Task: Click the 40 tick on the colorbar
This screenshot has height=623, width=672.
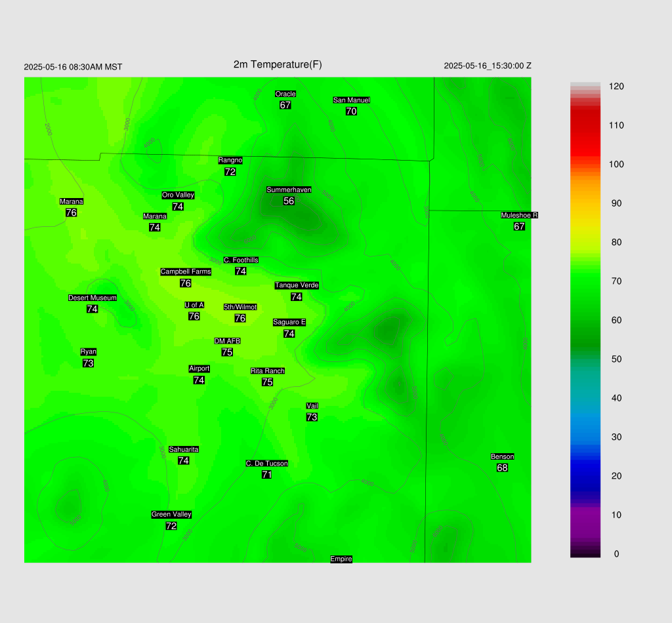Action: point(616,399)
